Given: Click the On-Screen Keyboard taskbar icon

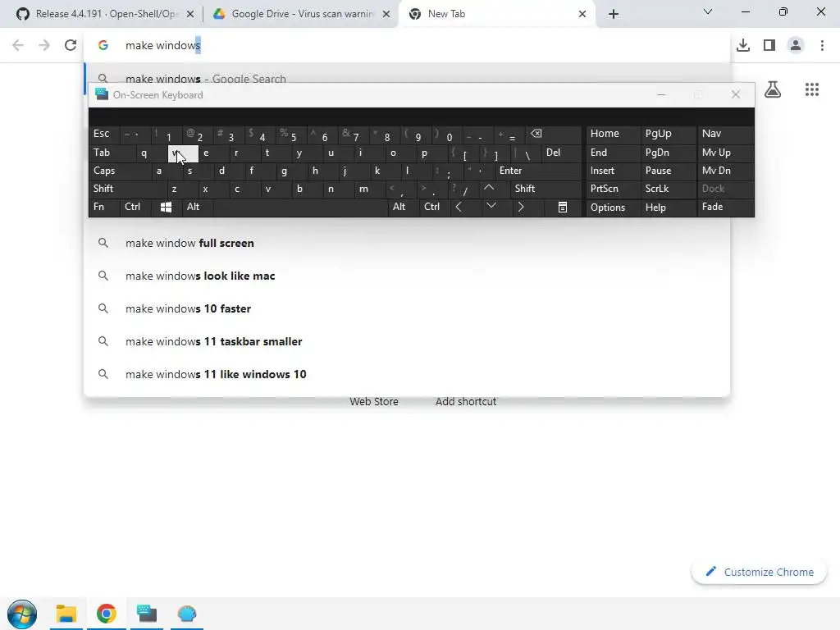Looking at the screenshot, I should click(147, 614).
